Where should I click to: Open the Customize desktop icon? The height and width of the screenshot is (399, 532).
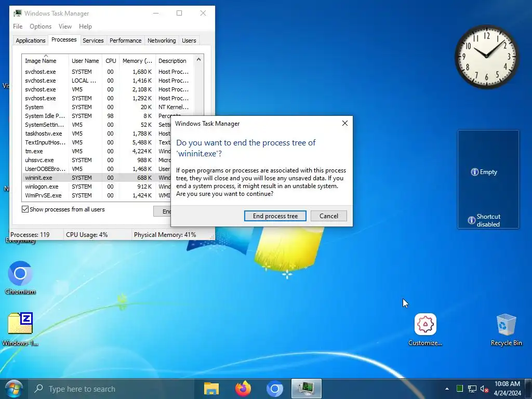click(x=425, y=329)
